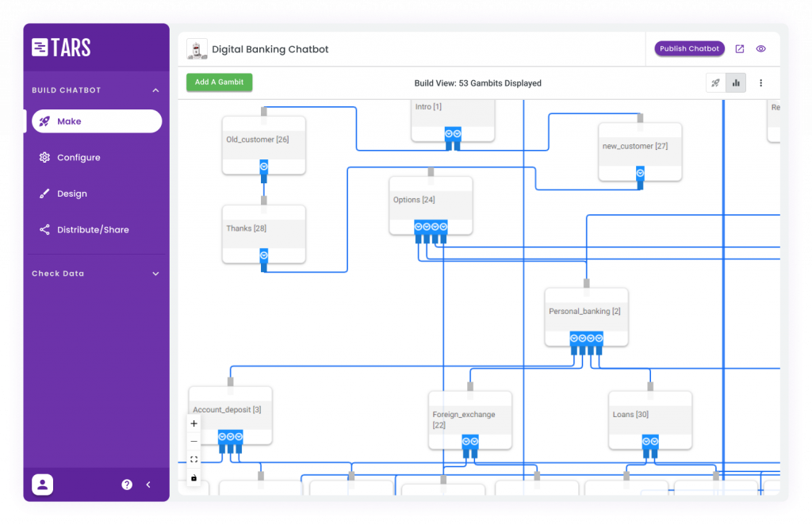Viewport: 812px width, 525px height.
Task: Click the eye preview icon
Action: coord(761,49)
